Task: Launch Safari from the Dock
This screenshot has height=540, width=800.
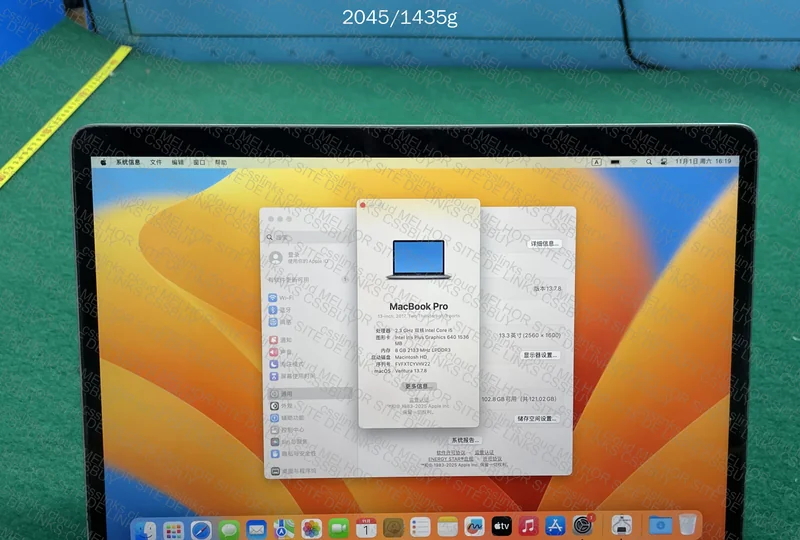Action: [201, 529]
